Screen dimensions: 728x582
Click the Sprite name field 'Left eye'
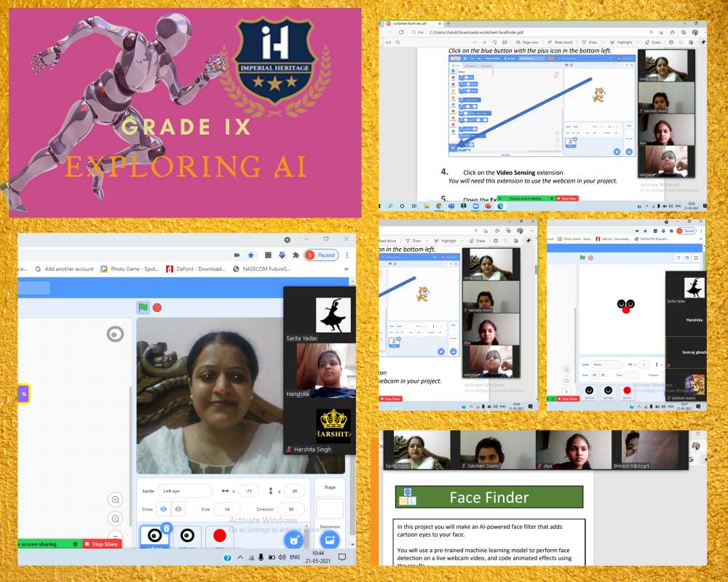(x=184, y=491)
